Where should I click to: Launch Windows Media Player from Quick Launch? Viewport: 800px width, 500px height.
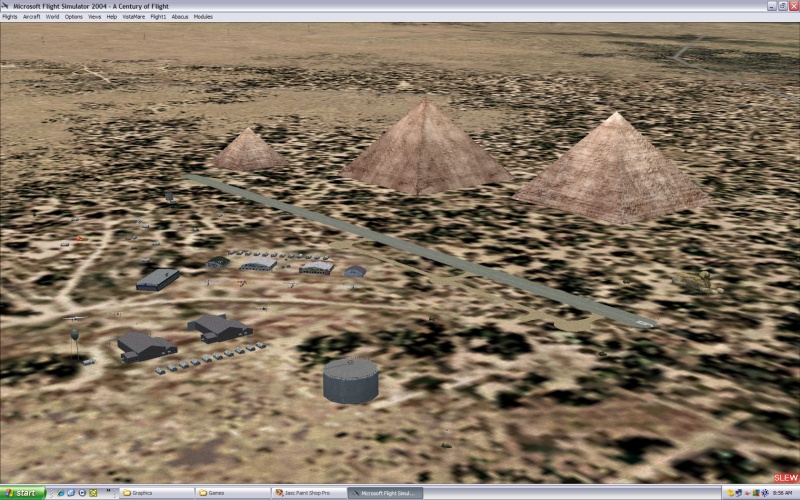(82, 493)
